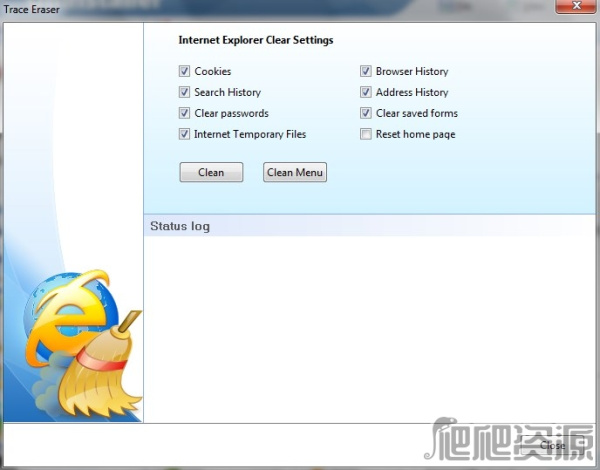Toggle the Search History checkbox
600x470 pixels.
184,92
